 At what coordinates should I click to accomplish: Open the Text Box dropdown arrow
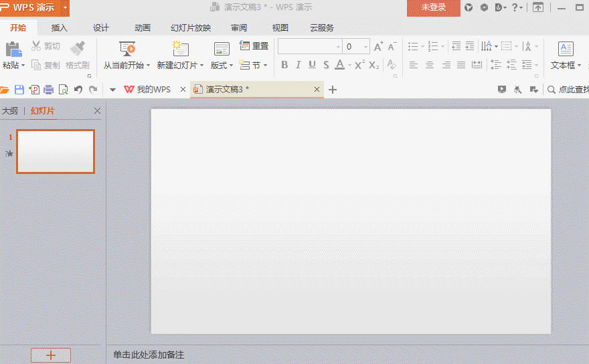pos(579,66)
